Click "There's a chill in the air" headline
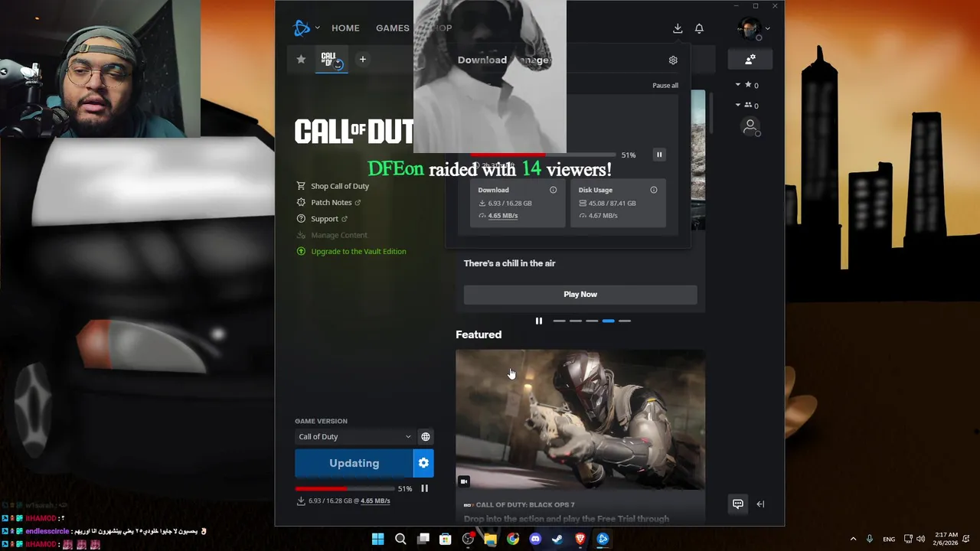 (510, 263)
